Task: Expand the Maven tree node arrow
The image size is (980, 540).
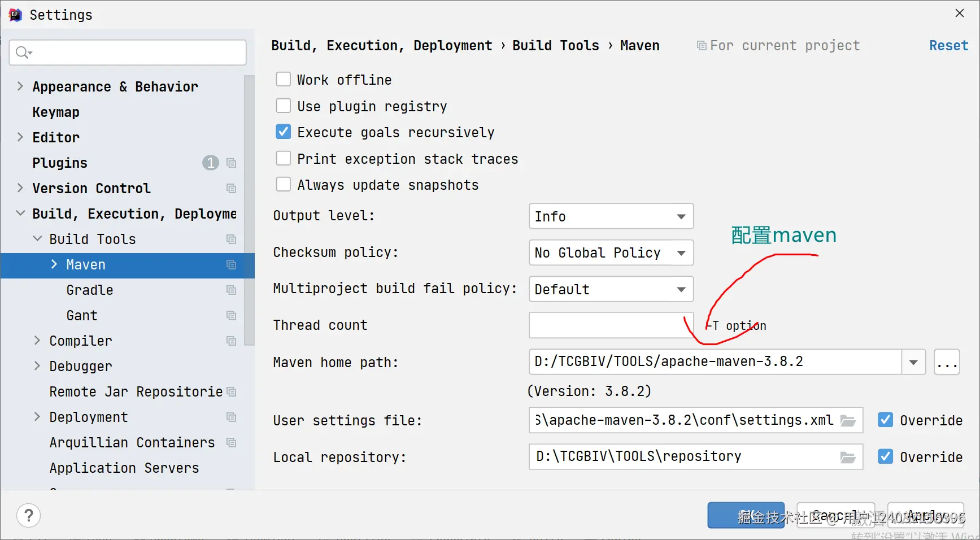Action: (54, 264)
